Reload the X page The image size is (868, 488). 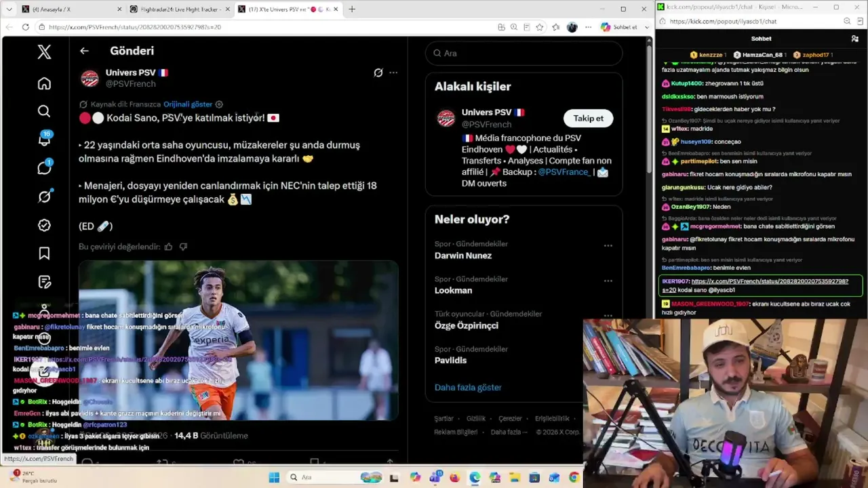click(26, 27)
